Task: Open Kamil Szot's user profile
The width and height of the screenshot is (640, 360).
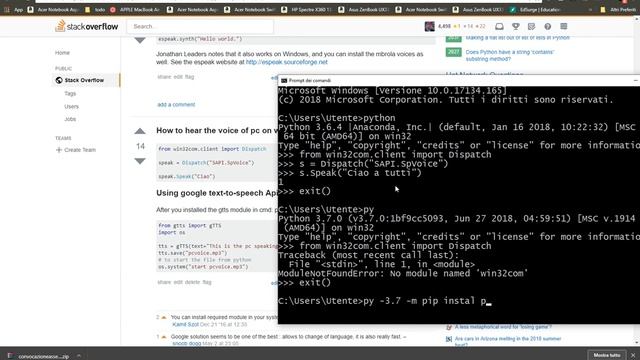Action: pos(185,324)
